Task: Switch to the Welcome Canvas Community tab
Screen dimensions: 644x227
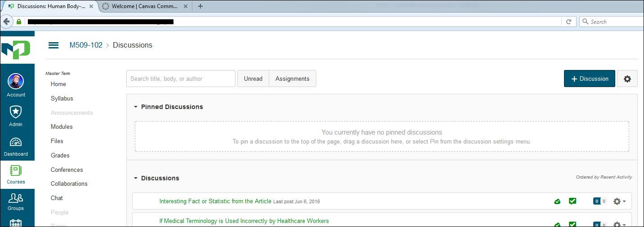Action: [x=144, y=6]
